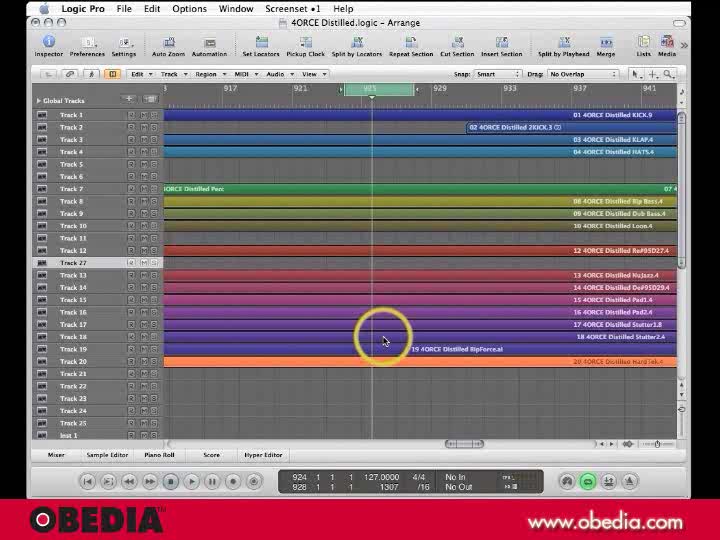Solo Track 7 with its S button

[154, 189]
